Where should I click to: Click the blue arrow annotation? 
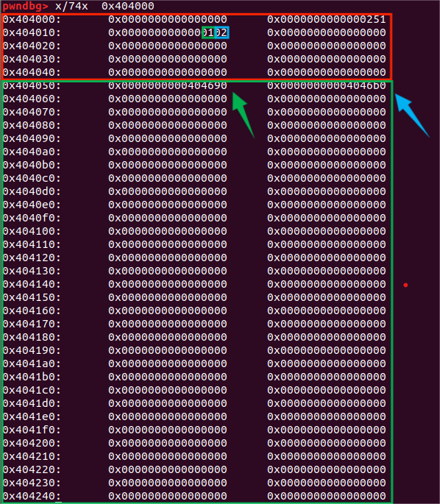pos(412,115)
